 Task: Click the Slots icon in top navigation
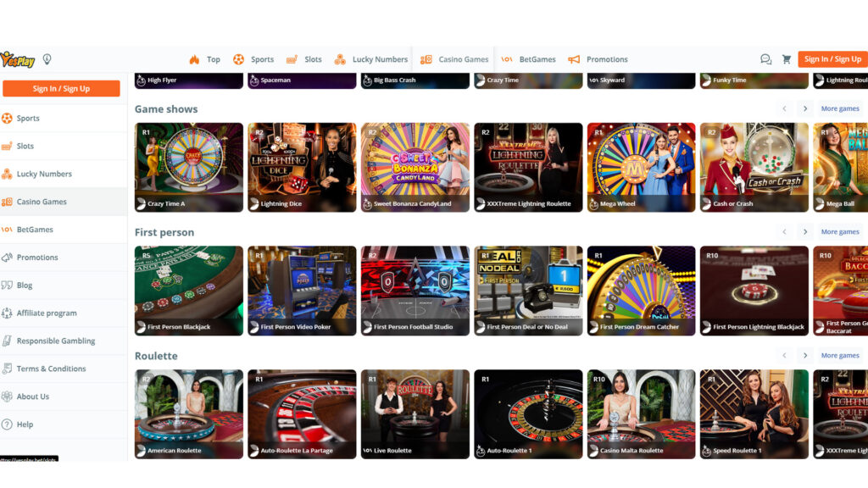point(292,59)
